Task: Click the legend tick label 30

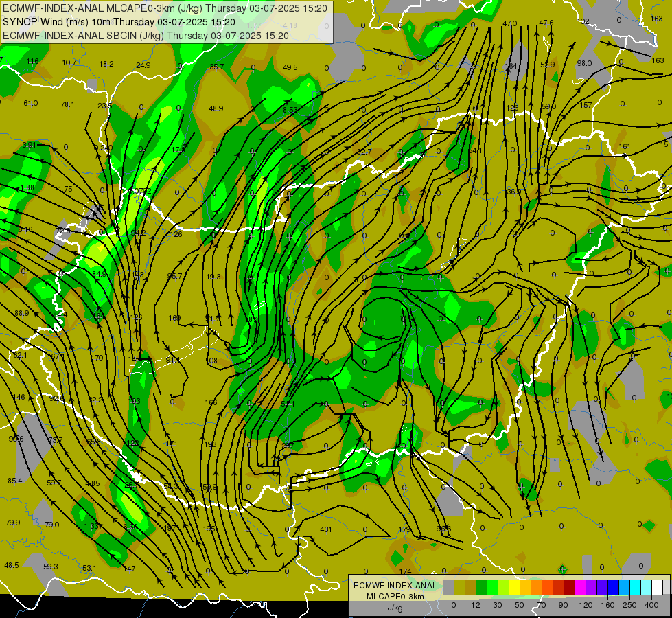Action: pyautogui.click(x=498, y=605)
